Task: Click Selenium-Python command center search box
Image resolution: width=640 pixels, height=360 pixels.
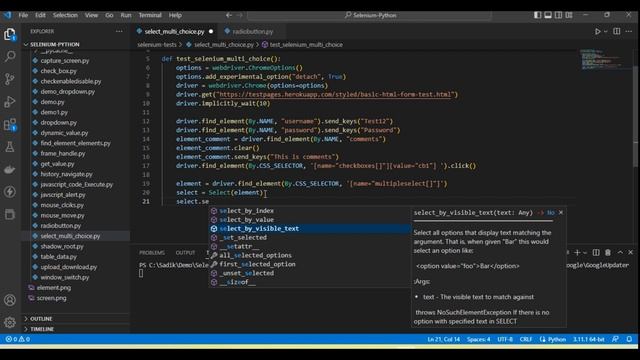Action: [x=369, y=15]
